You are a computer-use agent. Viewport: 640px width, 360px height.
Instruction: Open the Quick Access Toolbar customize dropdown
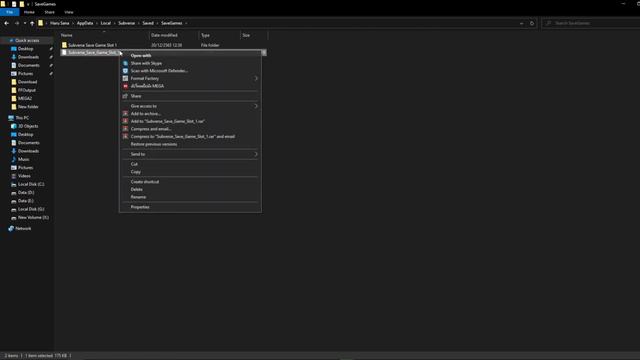[x=28, y=4]
